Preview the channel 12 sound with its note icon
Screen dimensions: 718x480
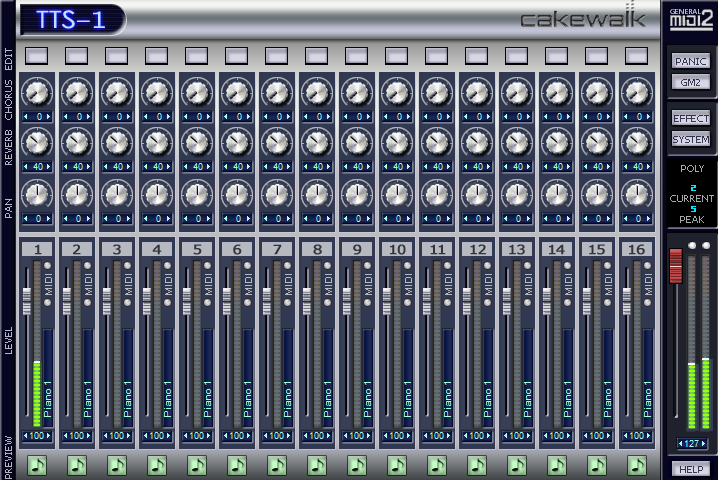pyautogui.click(x=477, y=465)
